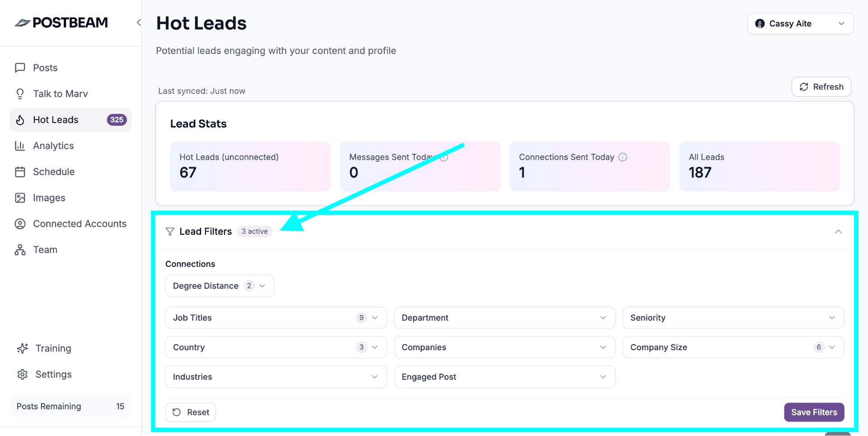Click the Schedule calendar icon
Image resolution: width=868 pixels, height=436 pixels.
[x=20, y=171]
